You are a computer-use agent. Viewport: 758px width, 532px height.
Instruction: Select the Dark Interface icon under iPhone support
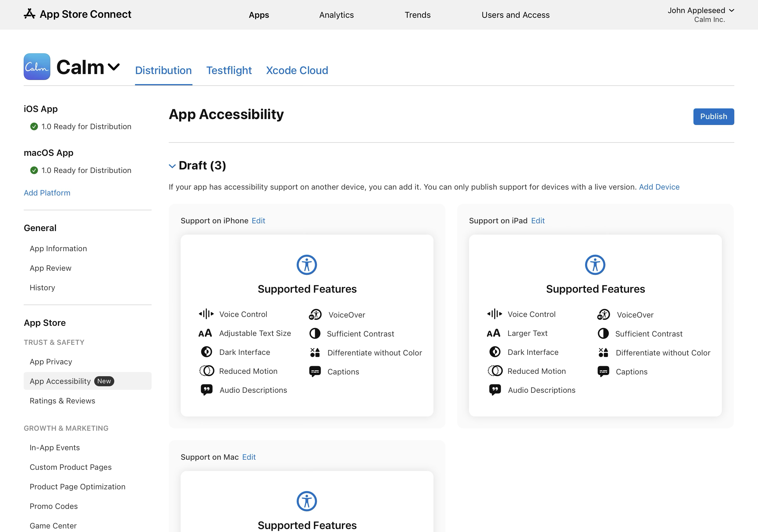206,352
